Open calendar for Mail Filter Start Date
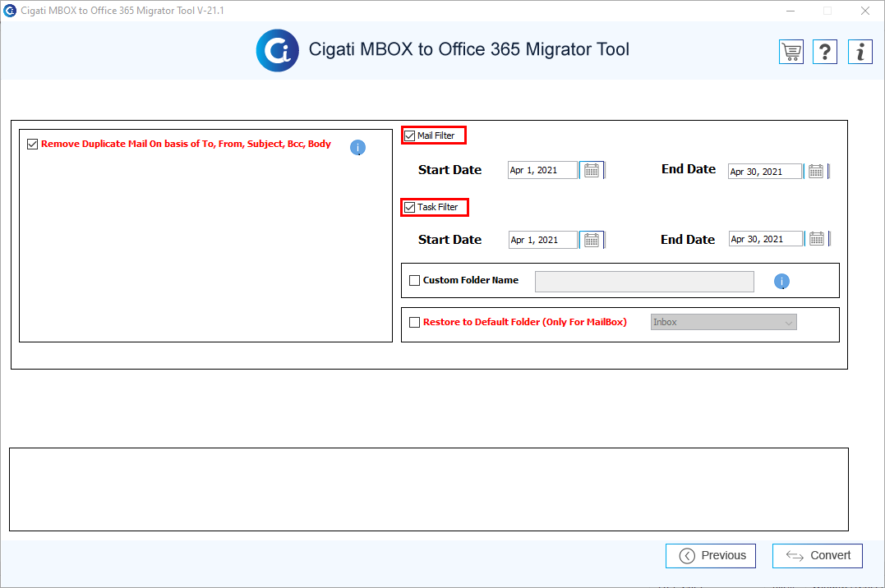 [x=592, y=171]
